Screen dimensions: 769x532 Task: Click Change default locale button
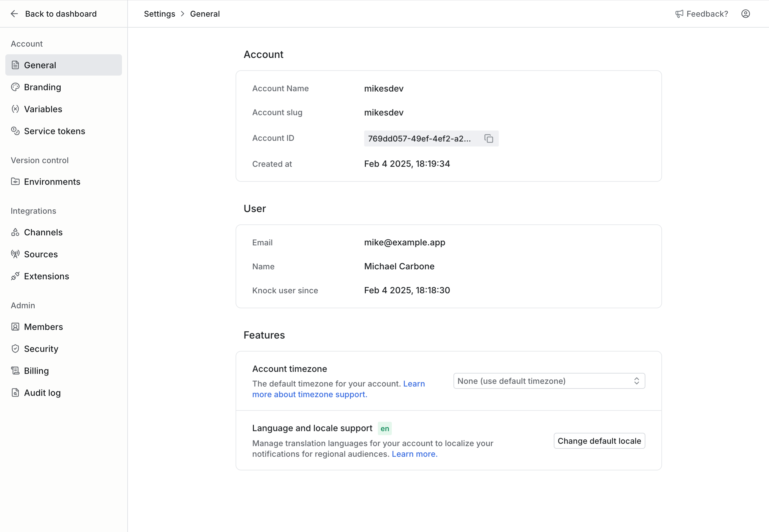pos(599,441)
